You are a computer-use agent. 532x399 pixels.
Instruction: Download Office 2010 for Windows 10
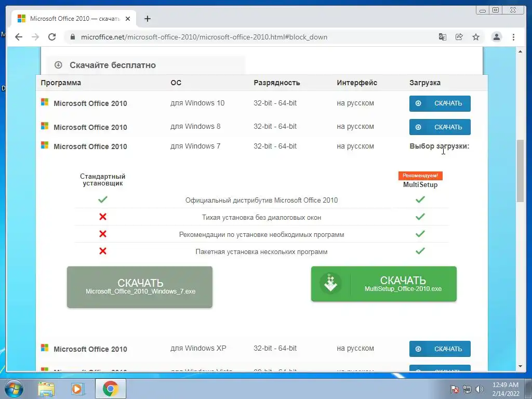tap(440, 103)
